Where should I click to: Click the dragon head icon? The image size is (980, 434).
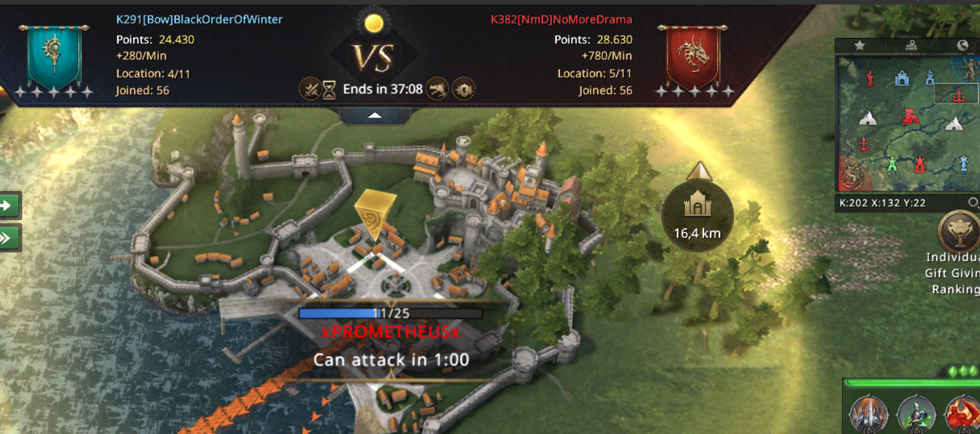437,89
